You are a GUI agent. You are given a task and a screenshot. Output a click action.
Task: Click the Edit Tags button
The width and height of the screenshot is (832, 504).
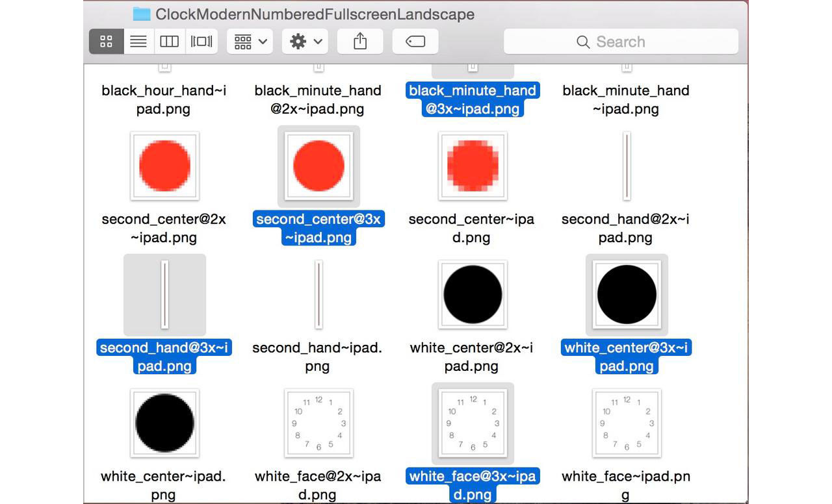[x=415, y=42]
